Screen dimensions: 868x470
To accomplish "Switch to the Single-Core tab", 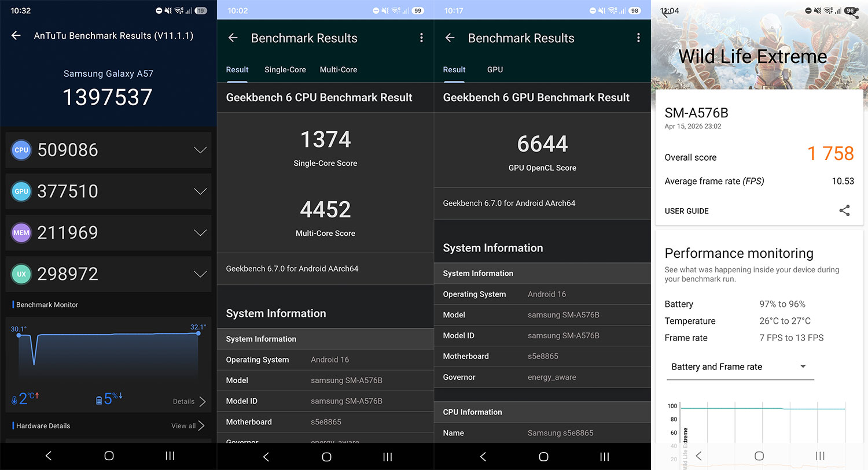I will coord(285,69).
